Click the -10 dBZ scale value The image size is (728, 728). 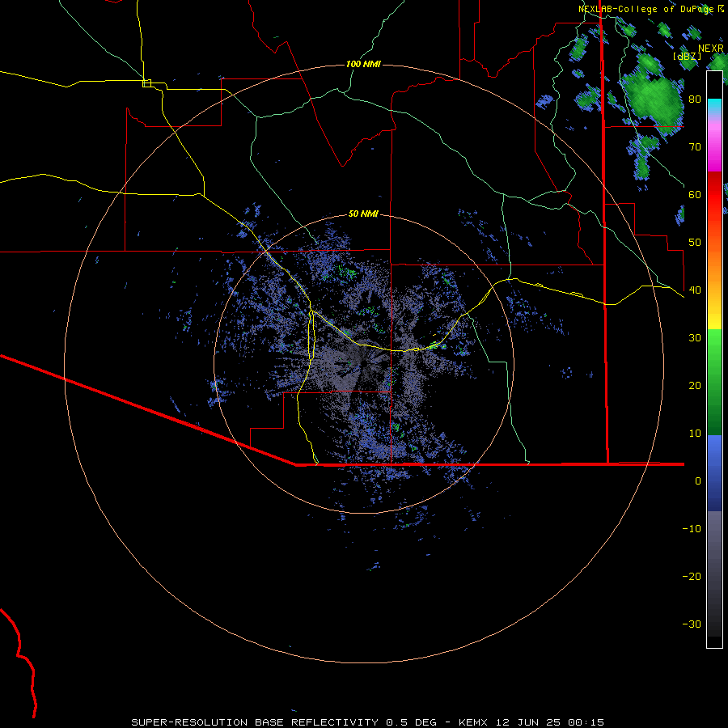pyautogui.click(x=692, y=529)
